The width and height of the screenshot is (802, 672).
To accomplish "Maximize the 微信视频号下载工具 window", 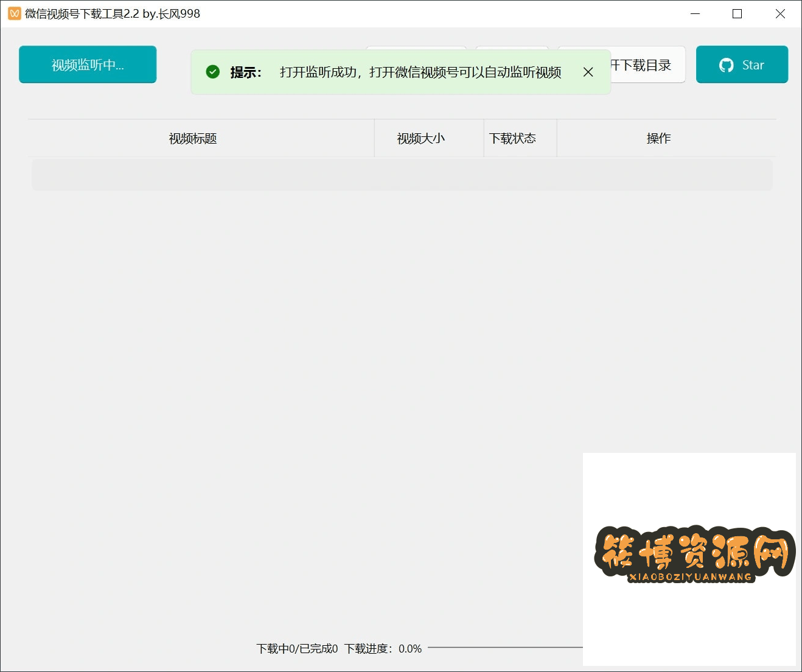I will [x=737, y=13].
